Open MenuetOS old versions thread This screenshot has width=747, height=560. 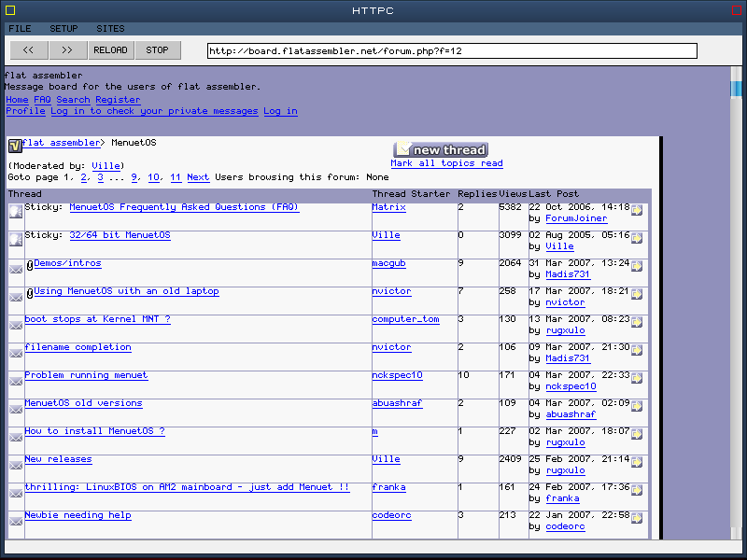[x=83, y=403]
